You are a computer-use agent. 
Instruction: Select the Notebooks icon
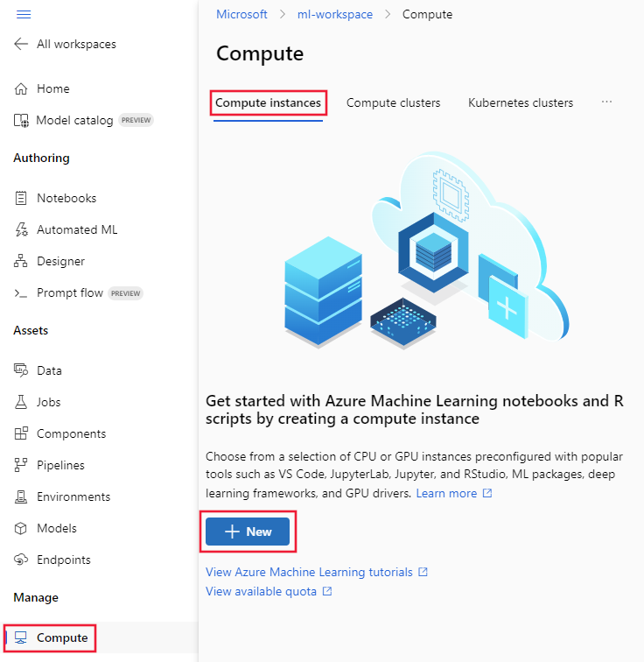click(21, 198)
